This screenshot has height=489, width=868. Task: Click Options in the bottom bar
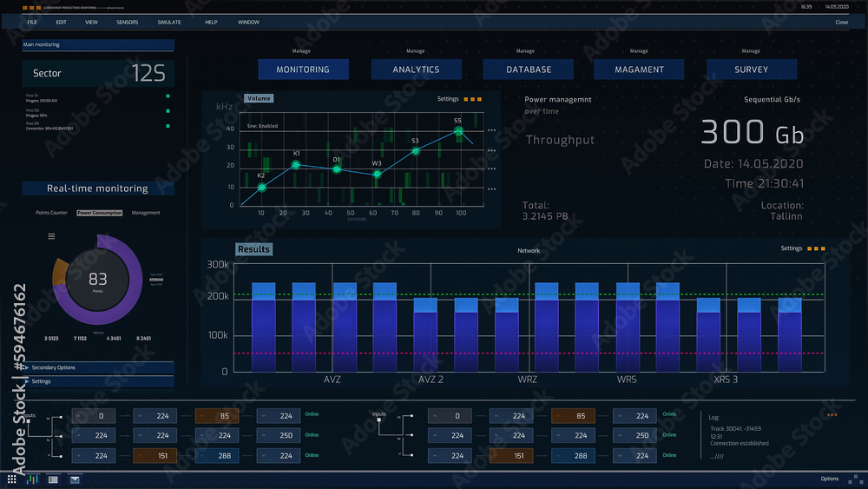click(x=829, y=479)
